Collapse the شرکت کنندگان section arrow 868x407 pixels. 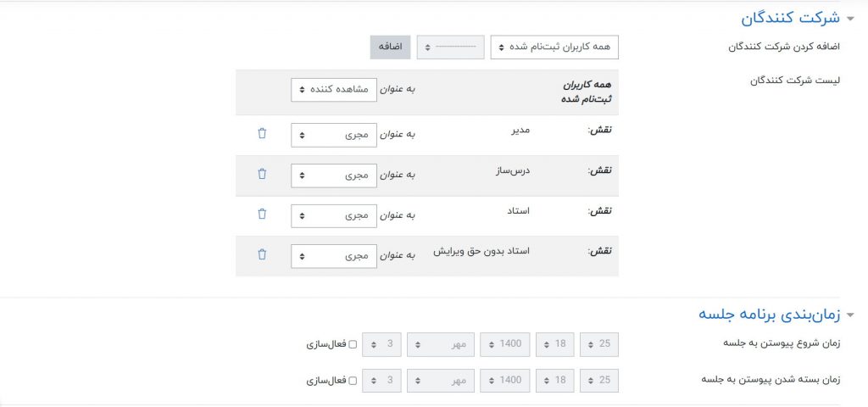(x=850, y=19)
